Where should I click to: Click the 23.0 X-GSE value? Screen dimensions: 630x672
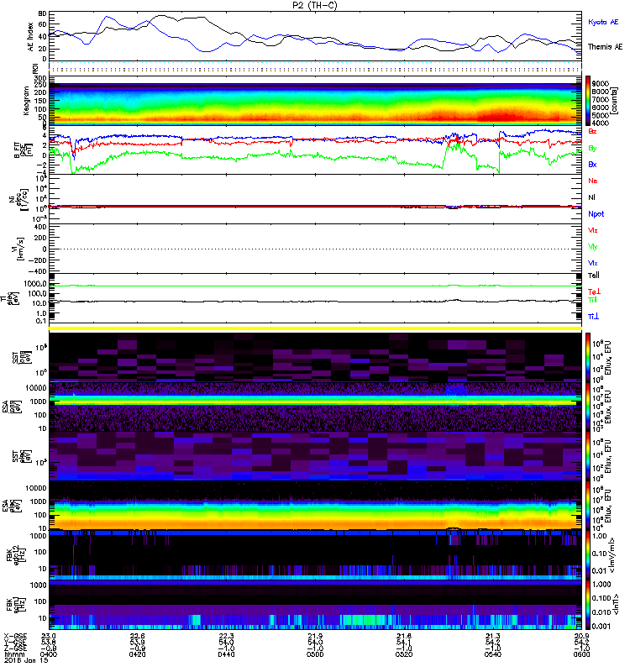tap(49, 636)
